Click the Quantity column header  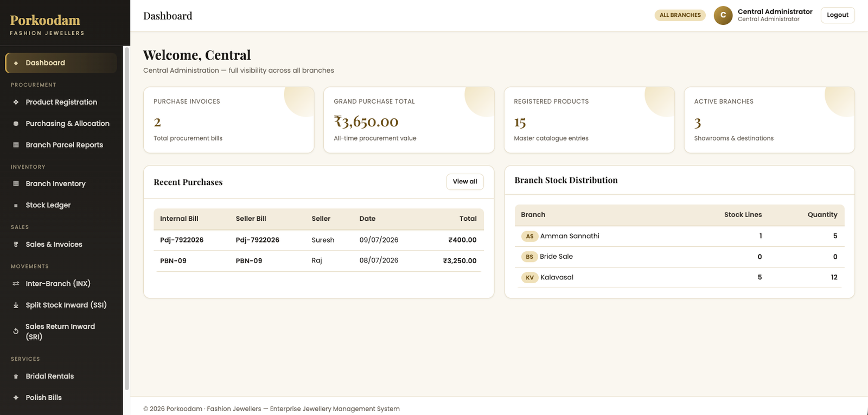click(822, 215)
